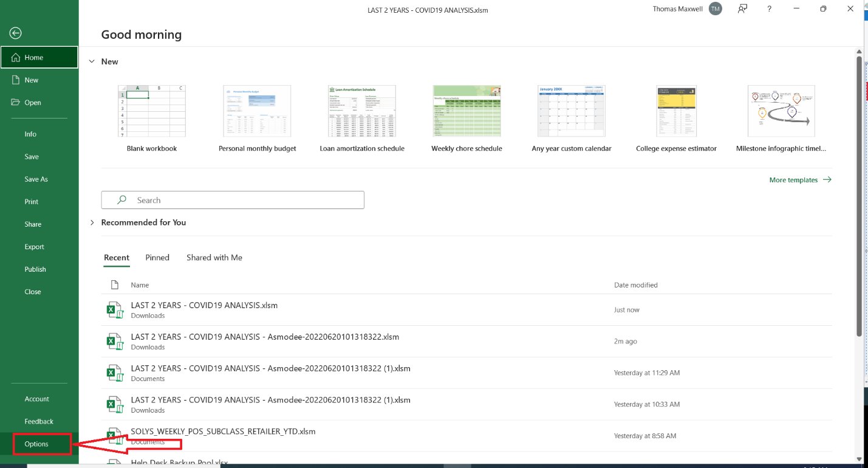
Task: Sort by the Name column header
Action: coord(140,285)
